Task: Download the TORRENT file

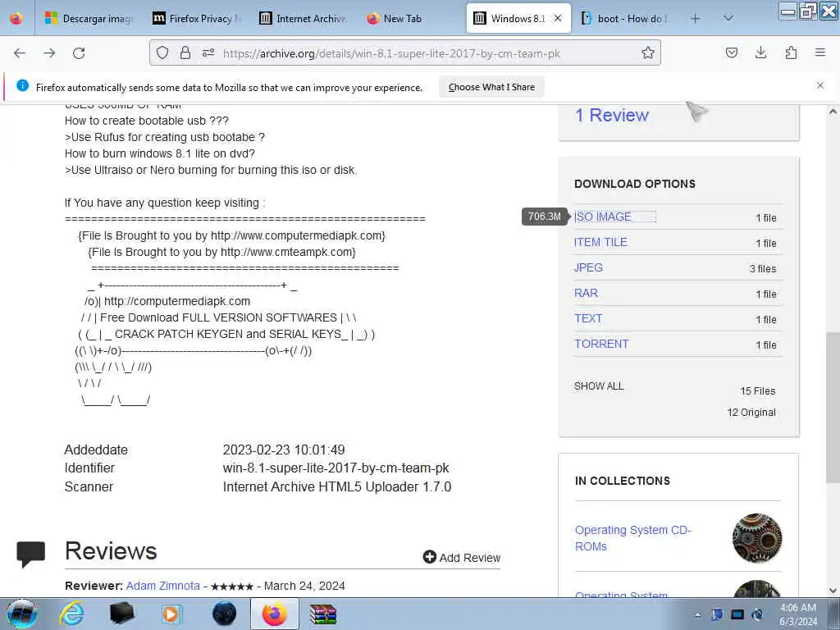Action: click(601, 344)
